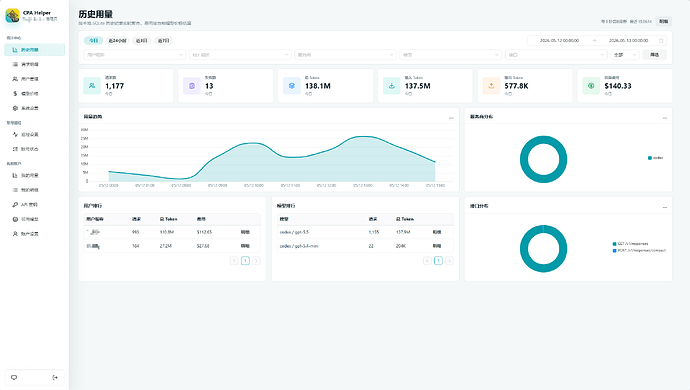Viewport: 690px width, 390px height.
Task: Open the first filter dropdown below 今日
Action: click(134, 55)
